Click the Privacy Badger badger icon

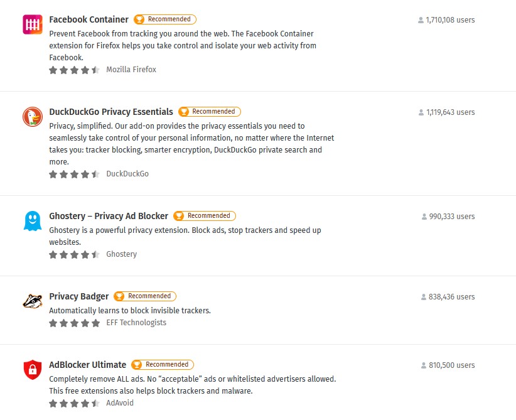pyautogui.click(x=32, y=301)
